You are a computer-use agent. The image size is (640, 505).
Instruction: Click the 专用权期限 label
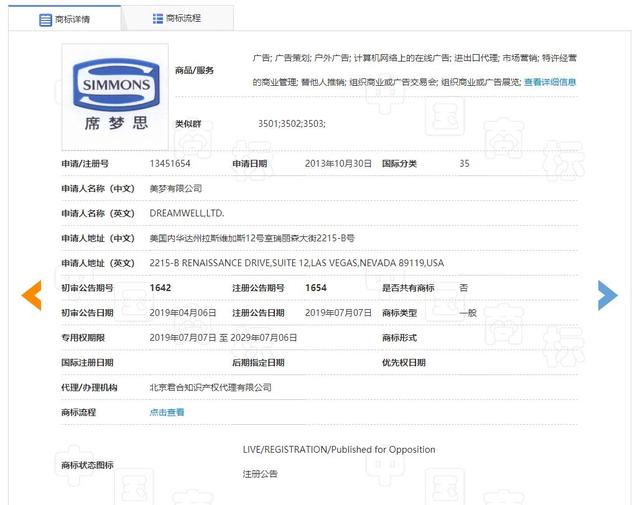[83, 338]
